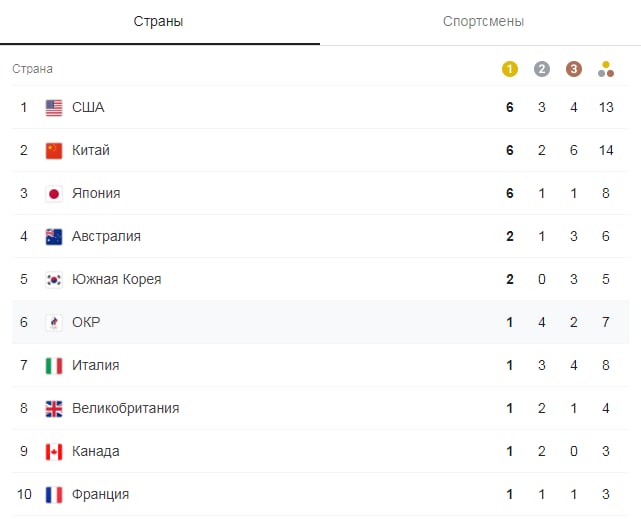Click the China flag icon
Screen dimensions: 641x519
pyautogui.click(x=54, y=151)
